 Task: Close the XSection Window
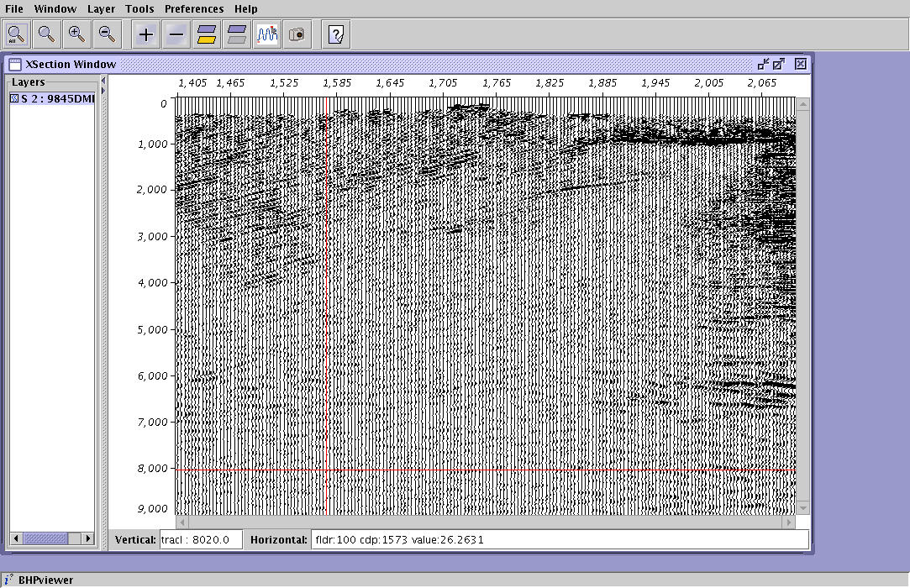click(800, 64)
